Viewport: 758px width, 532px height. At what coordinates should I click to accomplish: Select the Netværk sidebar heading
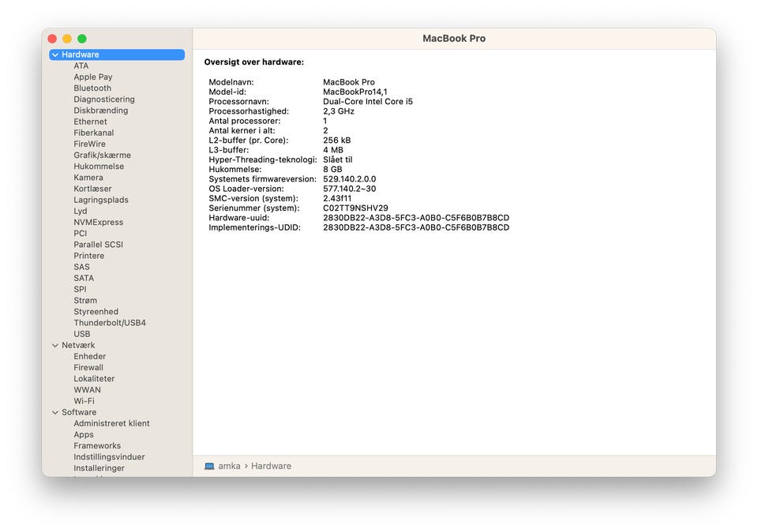[x=78, y=346]
